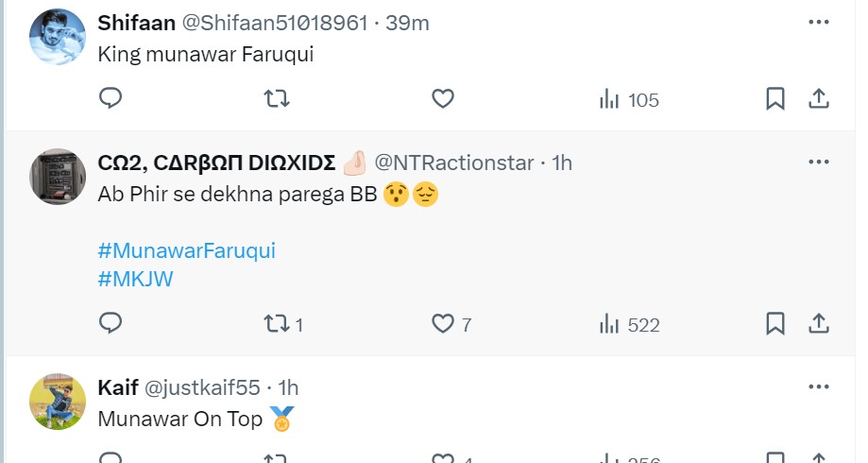Open more options on Shifaan's tweet
Screen dimensions: 868x463
(819, 21)
